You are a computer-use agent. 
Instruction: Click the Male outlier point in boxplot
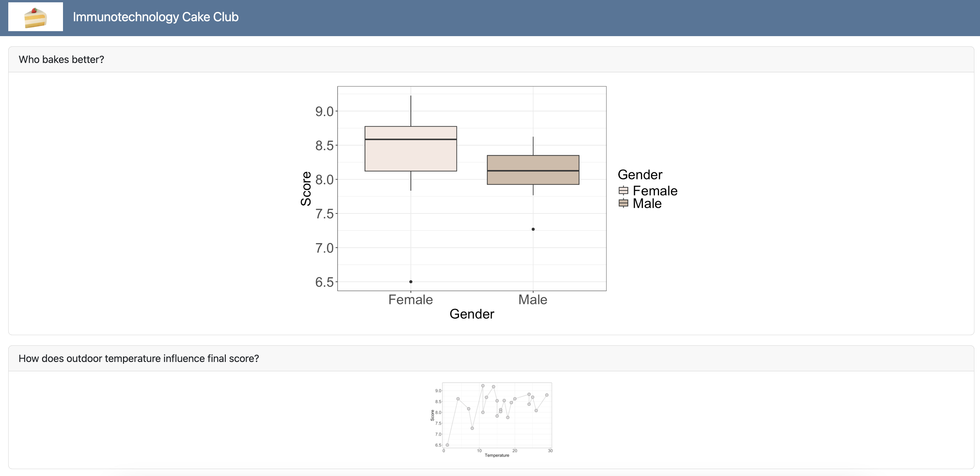(x=533, y=229)
